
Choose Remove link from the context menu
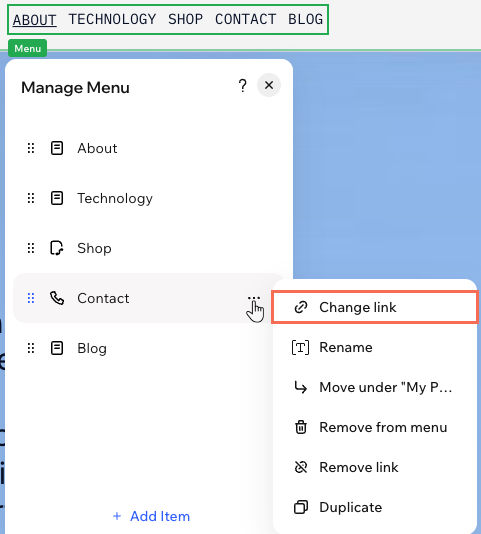[x=375, y=467]
